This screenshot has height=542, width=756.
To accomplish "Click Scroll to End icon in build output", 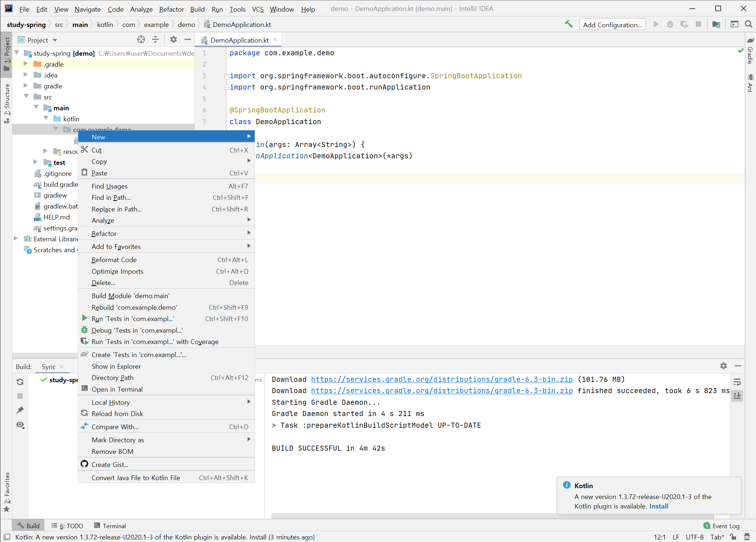I will point(737,396).
